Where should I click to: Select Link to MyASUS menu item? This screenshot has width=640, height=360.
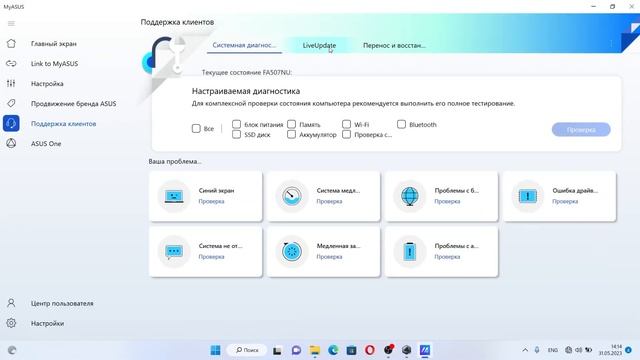[x=55, y=64]
